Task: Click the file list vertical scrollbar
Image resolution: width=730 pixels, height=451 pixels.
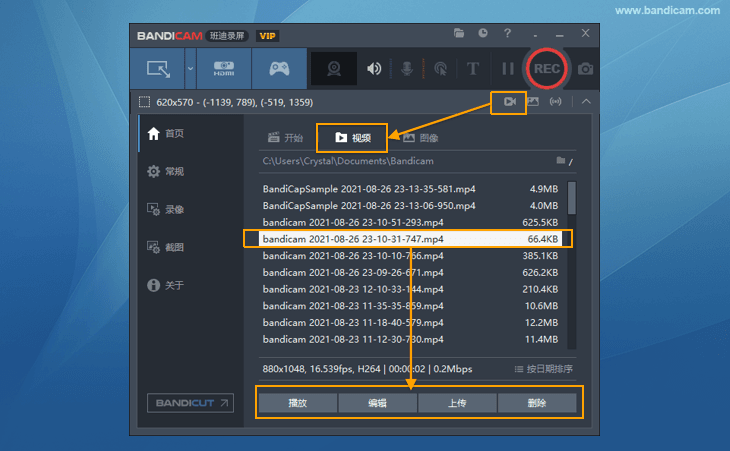Action: (571, 197)
